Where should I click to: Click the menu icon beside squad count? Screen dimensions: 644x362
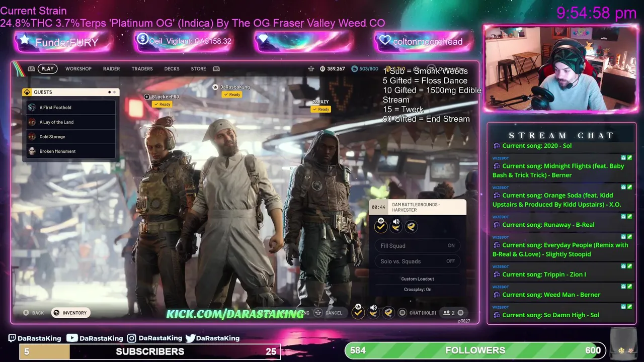460,313
